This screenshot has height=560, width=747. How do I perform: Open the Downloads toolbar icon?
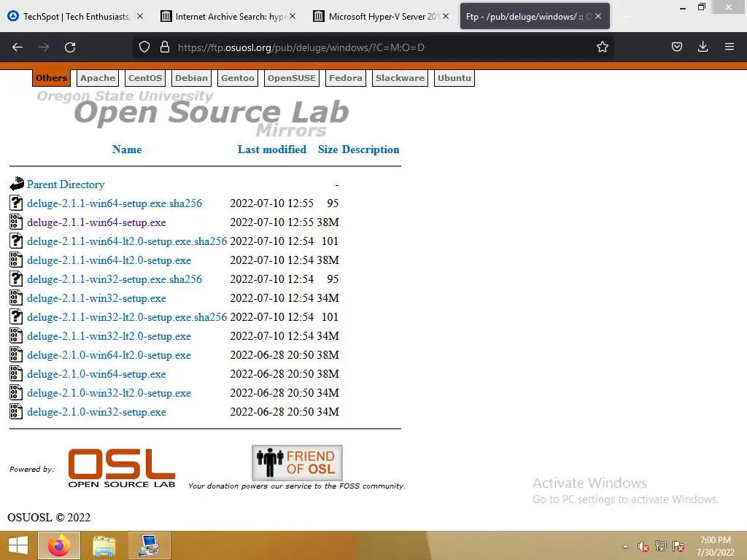[703, 47]
